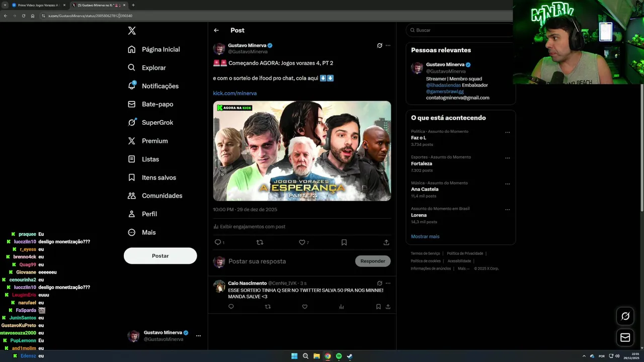Expand the Mais menu in the sidebar
This screenshot has height=362, width=644.
click(x=142, y=232)
